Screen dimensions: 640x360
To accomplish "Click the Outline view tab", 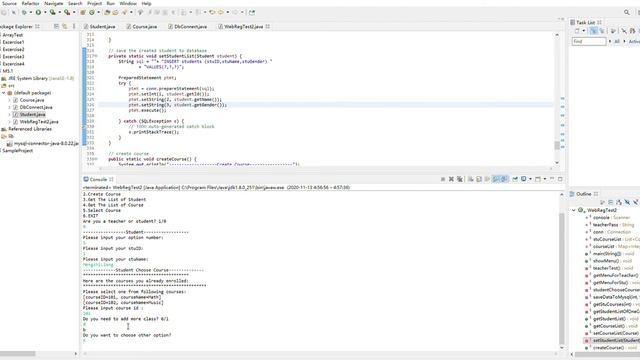I will [584, 194].
